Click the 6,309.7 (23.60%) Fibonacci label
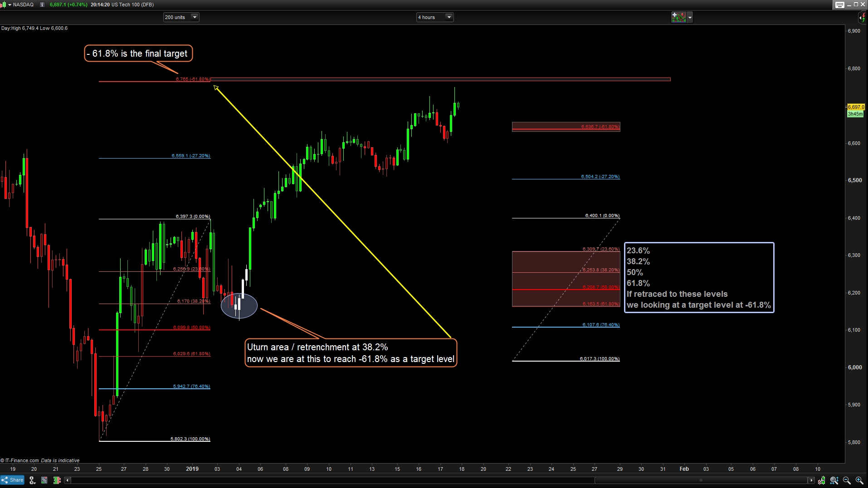Screen dimensions: 868x488 point(601,249)
